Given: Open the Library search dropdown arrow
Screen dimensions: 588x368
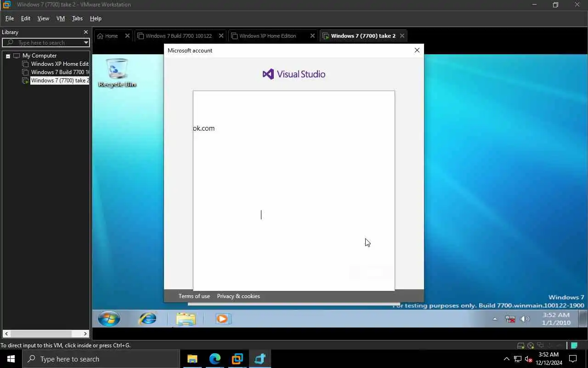Looking at the screenshot, I should tap(86, 43).
